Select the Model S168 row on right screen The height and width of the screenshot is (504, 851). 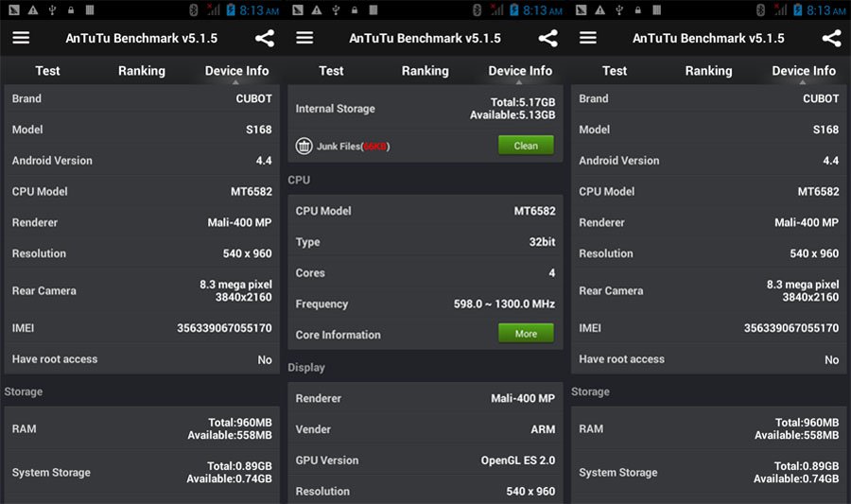point(708,130)
